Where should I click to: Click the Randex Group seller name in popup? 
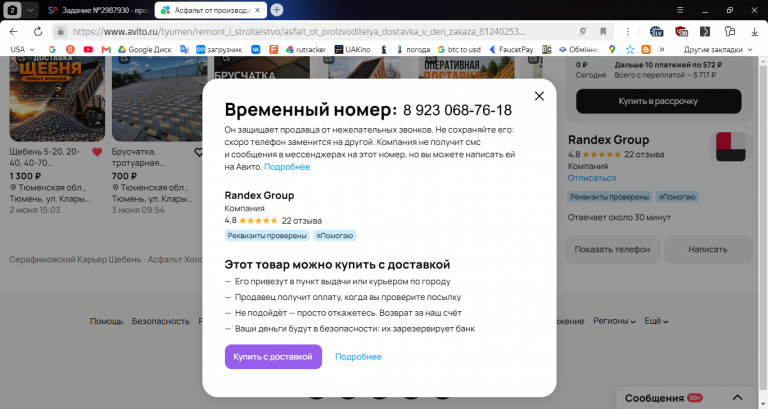click(259, 195)
